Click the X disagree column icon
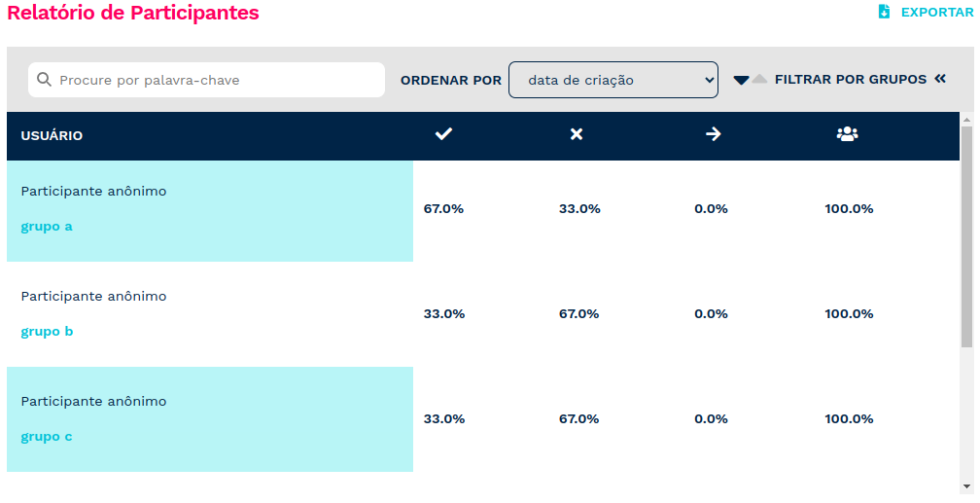Viewport: 980px width, 503px height. (x=577, y=134)
